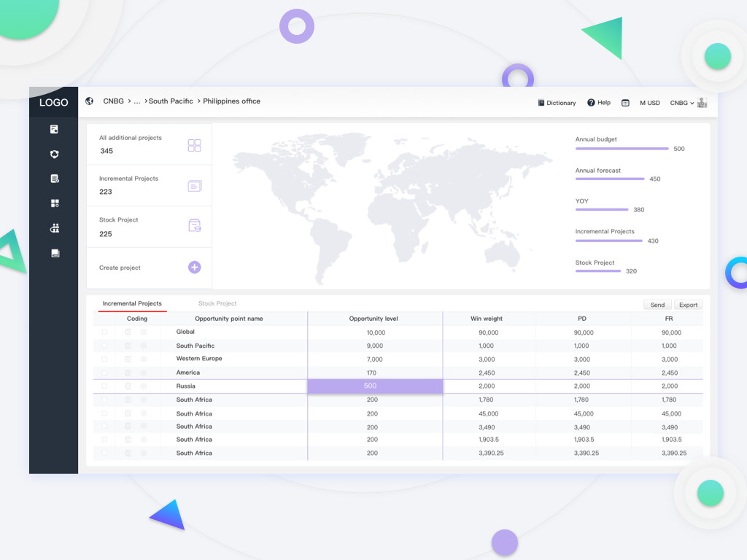
Task: Click the grid dashboard icon in sidebar
Action: [54, 203]
